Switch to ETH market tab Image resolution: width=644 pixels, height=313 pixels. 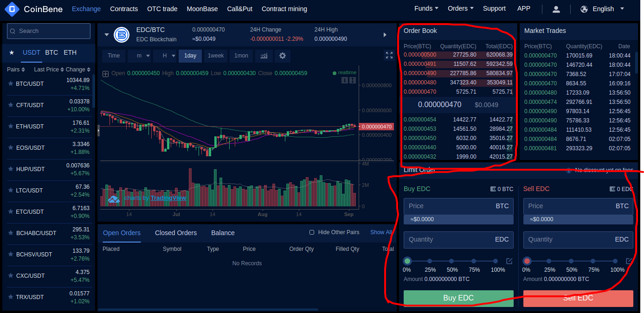point(70,53)
